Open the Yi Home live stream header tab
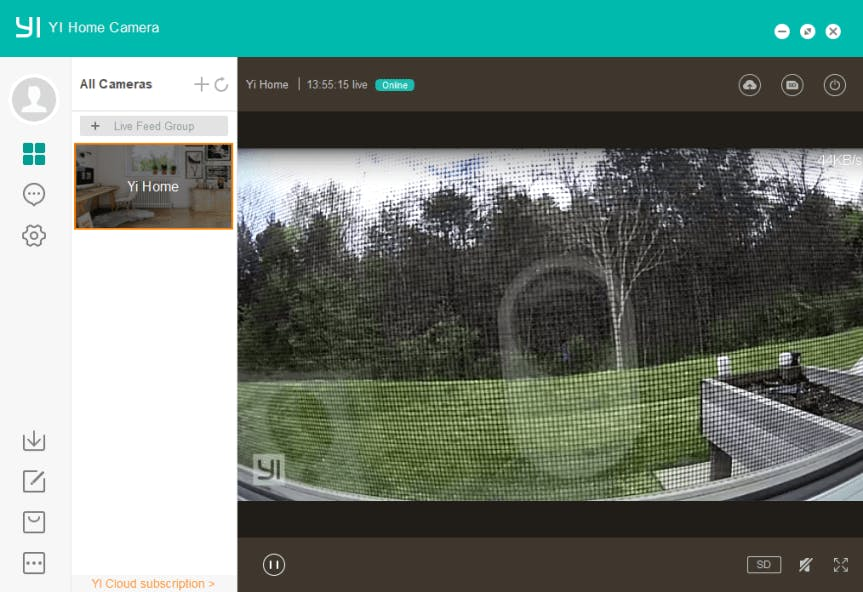Viewport: 863px width, 592px height. point(267,85)
